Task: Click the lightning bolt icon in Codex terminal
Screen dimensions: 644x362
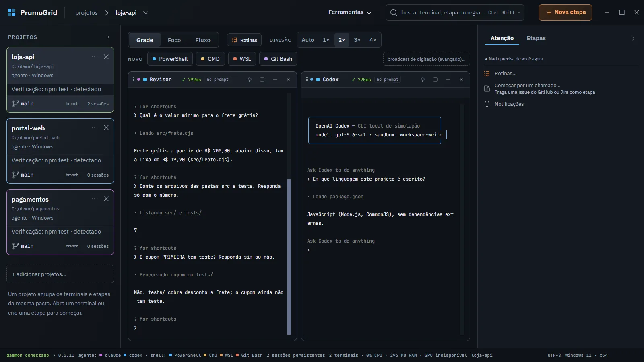Action: click(x=423, y=80)
